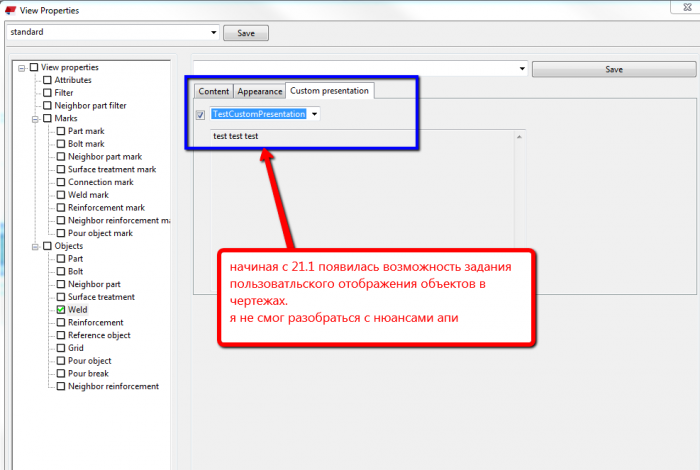Enable the Grid checkbox in Objects
Image resolution: width=700 pixels, height=470 pixels.
[61, 348]
